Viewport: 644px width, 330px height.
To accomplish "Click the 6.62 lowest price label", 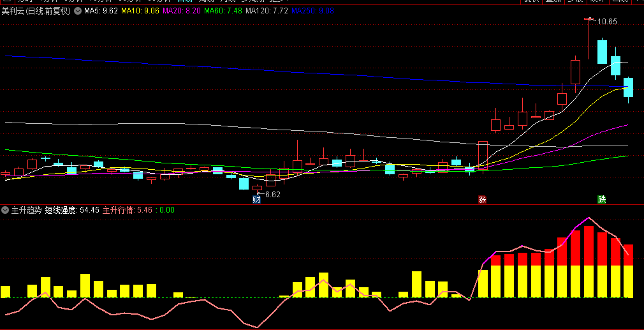I will click(x=273, y=195).
